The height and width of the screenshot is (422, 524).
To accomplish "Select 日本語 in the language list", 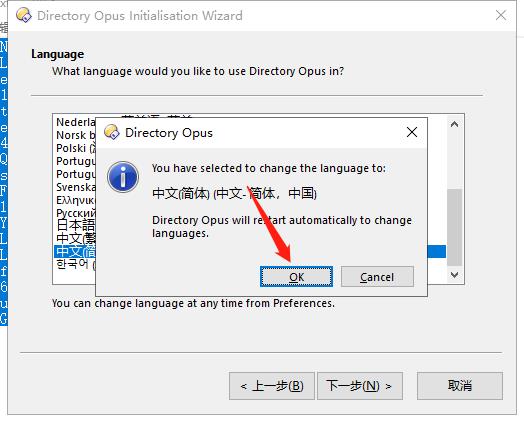I will [76, 225].
